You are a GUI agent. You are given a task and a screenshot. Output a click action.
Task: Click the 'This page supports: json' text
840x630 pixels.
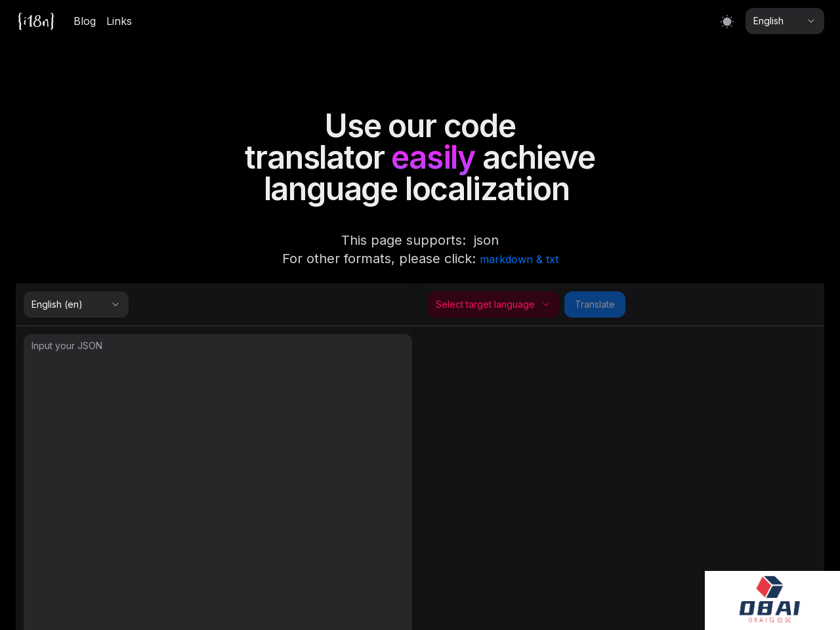click(x=420, y=240)
